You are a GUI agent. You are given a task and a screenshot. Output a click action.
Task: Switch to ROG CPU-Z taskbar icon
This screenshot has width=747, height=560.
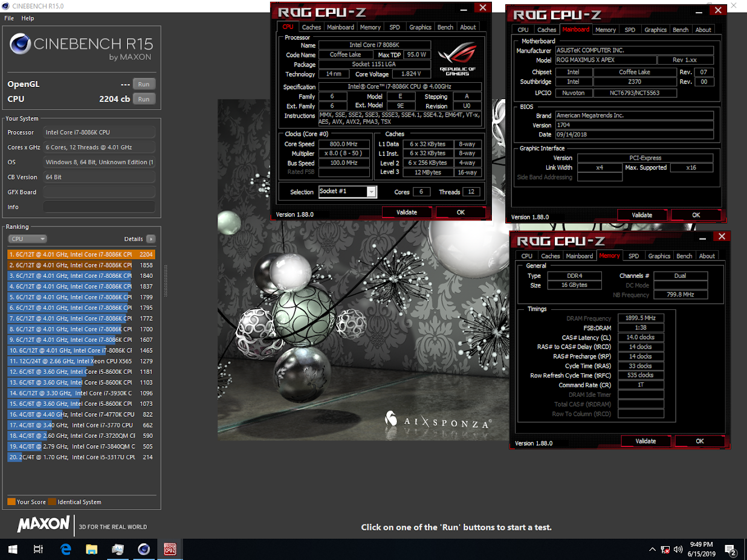pyautogui.click(x=170, y=549)
